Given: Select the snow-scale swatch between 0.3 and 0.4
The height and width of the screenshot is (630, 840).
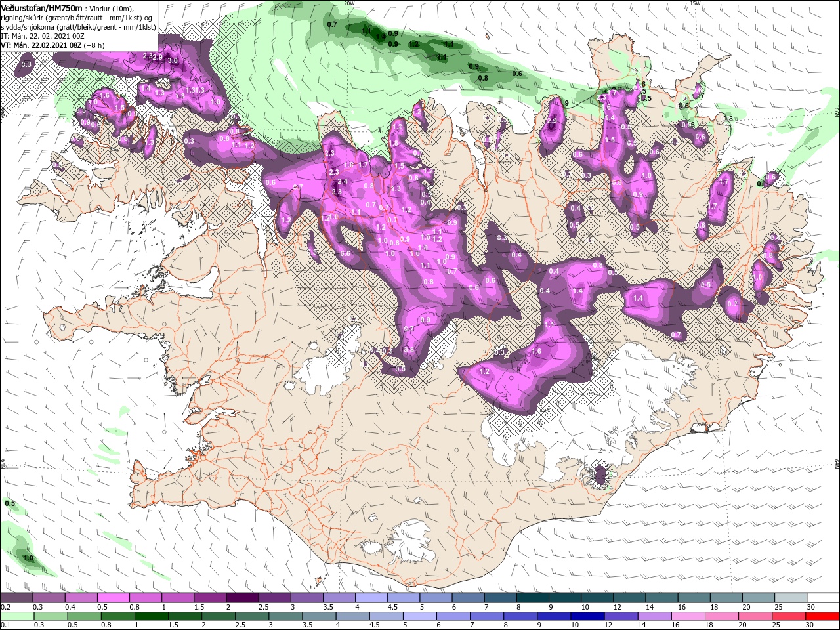Looking at the screenshot, I should tap(49, 598).
